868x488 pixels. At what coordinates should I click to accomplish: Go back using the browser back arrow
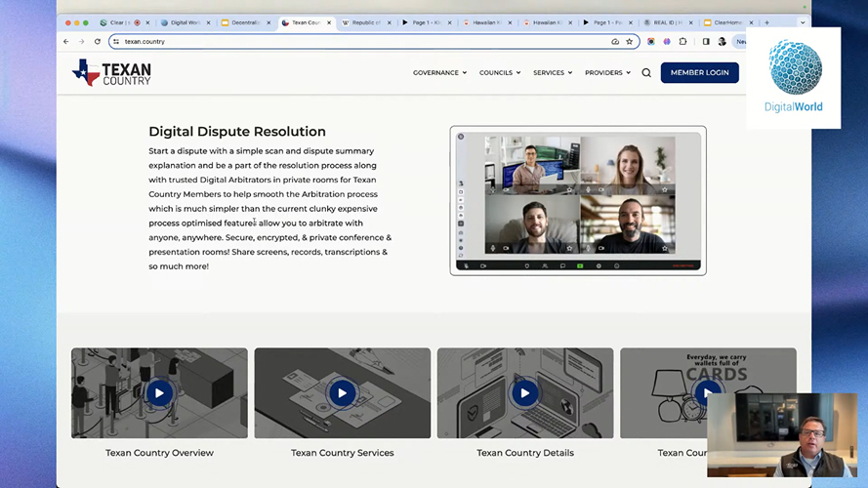tap(66, 42)
